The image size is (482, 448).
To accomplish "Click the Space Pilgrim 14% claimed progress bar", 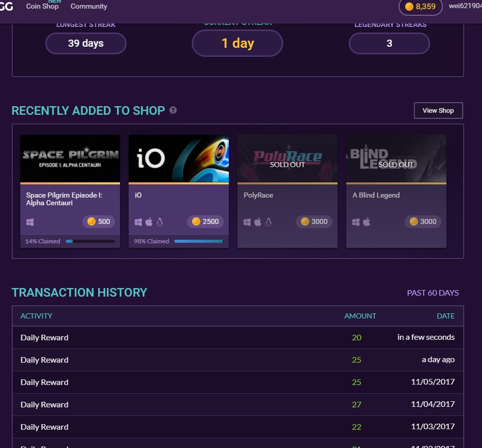I will pos(91,241).
